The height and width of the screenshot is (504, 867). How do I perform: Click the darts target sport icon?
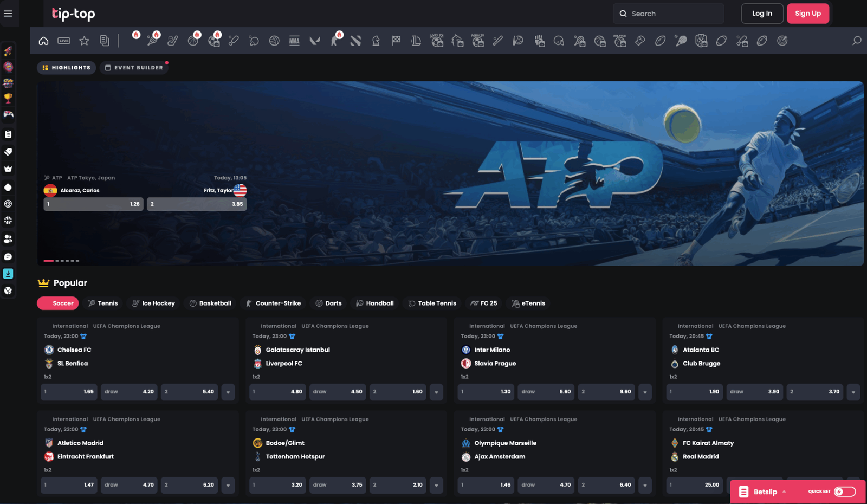coord(782,41)
